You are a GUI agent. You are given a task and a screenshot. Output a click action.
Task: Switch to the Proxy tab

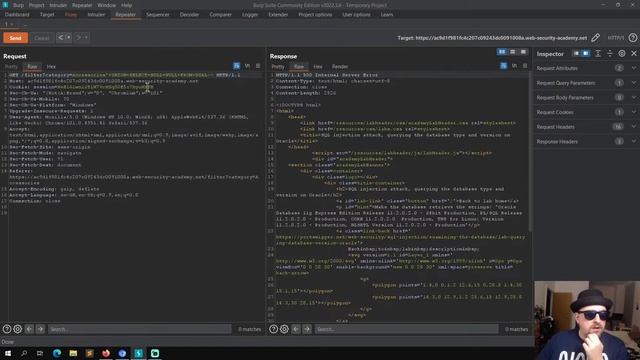pos(71,15)
